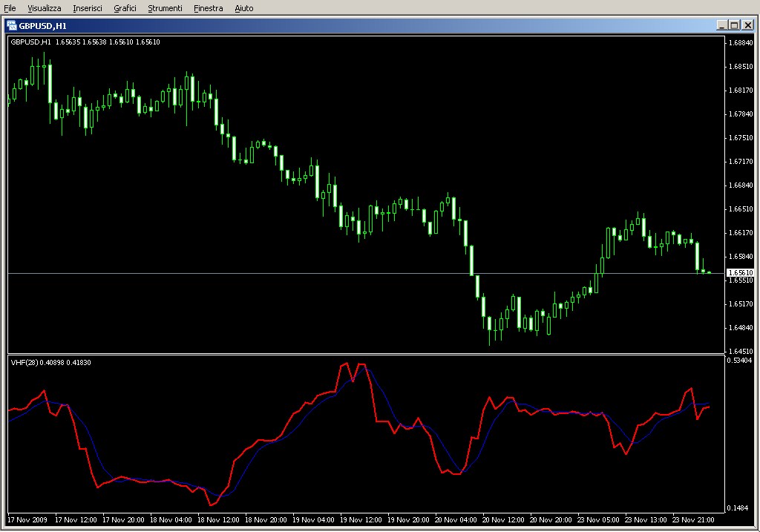
Task: Open the Finestra menu
Action: pos(208,8)
